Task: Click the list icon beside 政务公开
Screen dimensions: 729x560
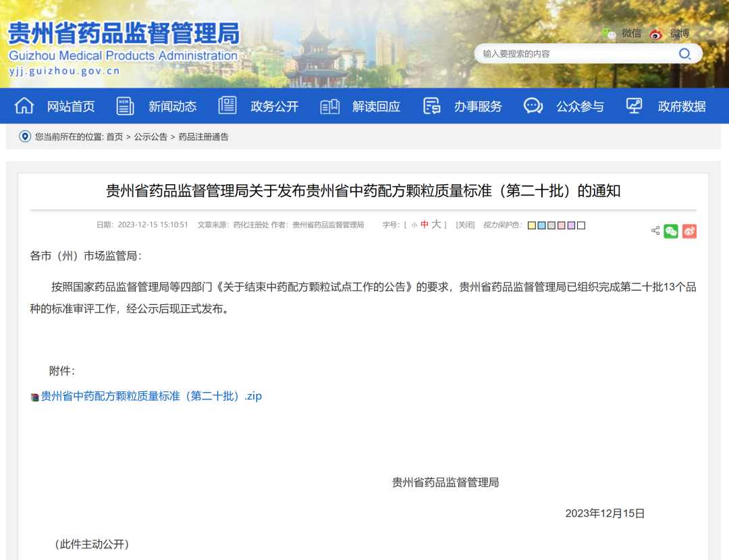Action: pyautogui.click(x=227, y=105)
